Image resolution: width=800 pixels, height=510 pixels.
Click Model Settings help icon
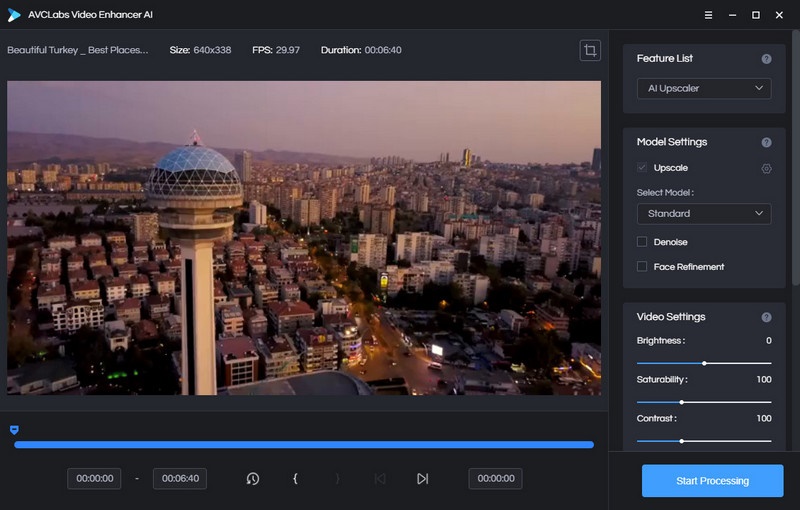(766, 143)
